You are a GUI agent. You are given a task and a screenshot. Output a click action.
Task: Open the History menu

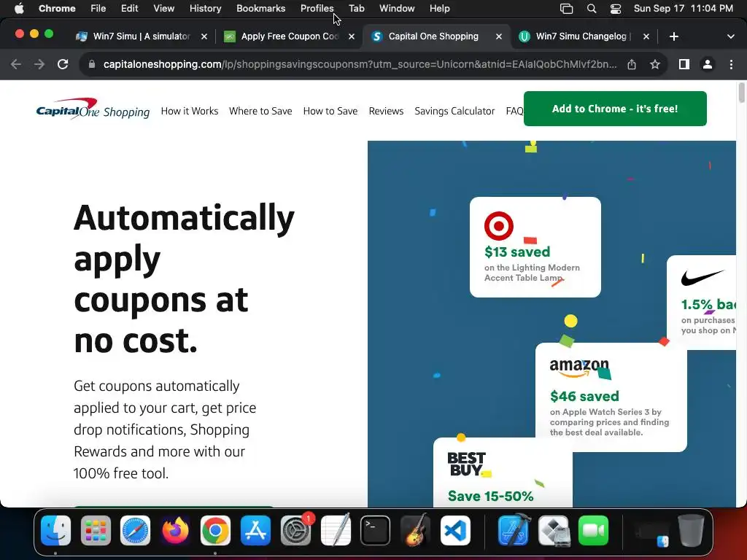coord(205,9)
